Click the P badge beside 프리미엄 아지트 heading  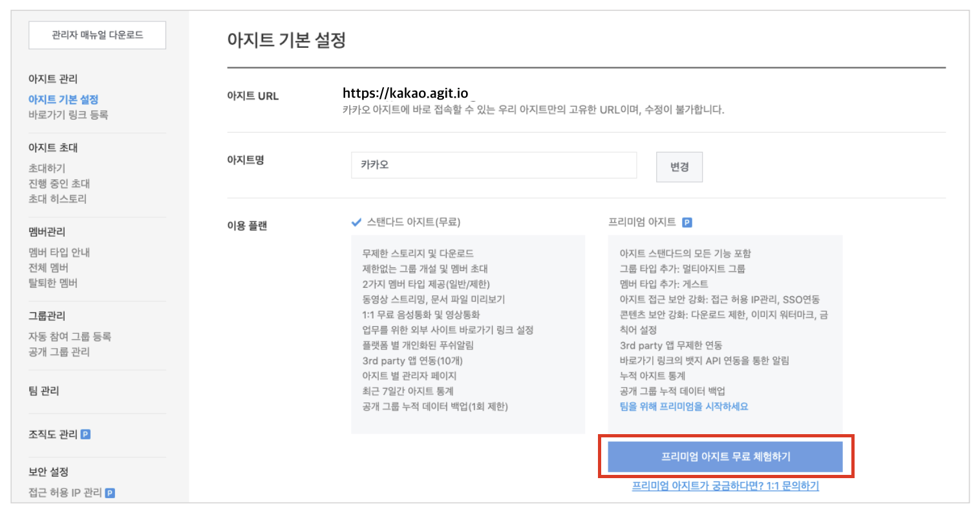point(687,223)
